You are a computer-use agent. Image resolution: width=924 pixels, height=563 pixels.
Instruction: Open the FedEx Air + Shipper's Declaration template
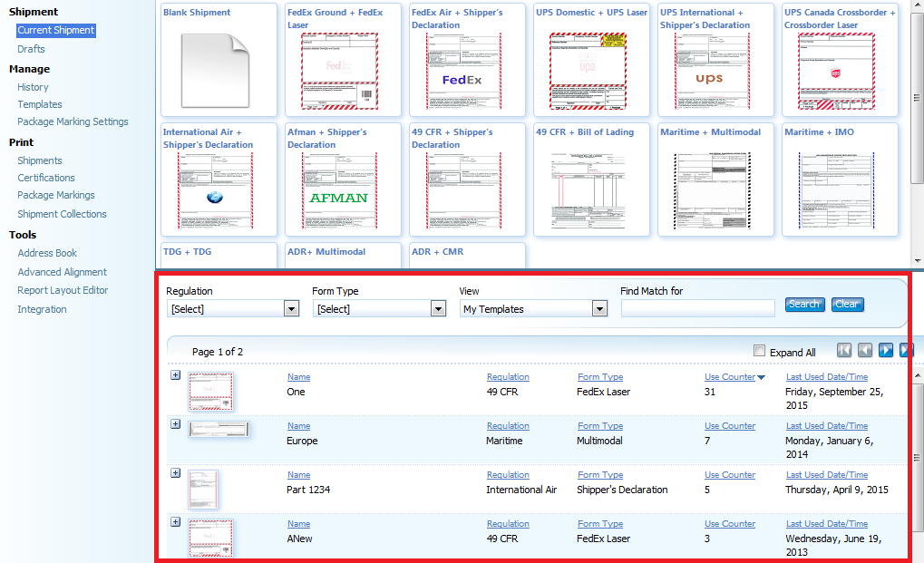pos(462,71)
